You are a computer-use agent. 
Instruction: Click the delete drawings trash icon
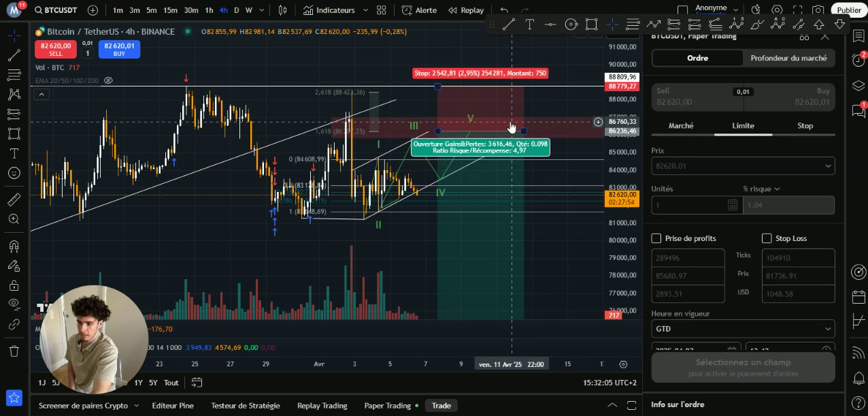[14, 351]
